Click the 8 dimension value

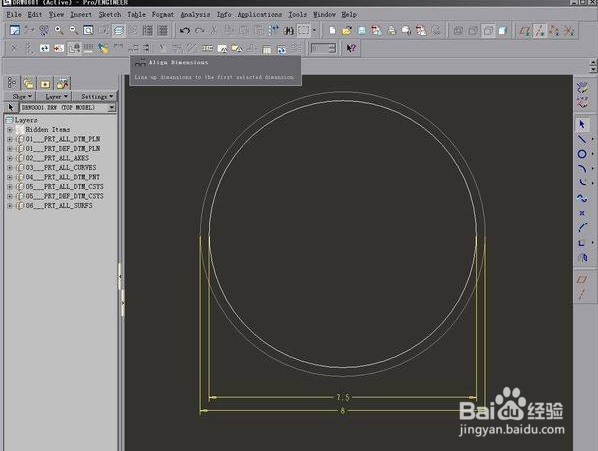coord(342,411)
